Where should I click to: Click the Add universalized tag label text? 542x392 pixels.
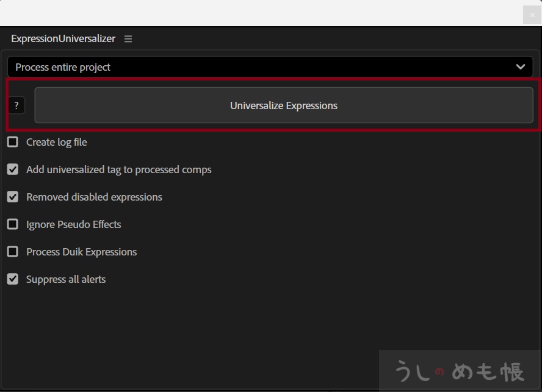pos(118,169)
